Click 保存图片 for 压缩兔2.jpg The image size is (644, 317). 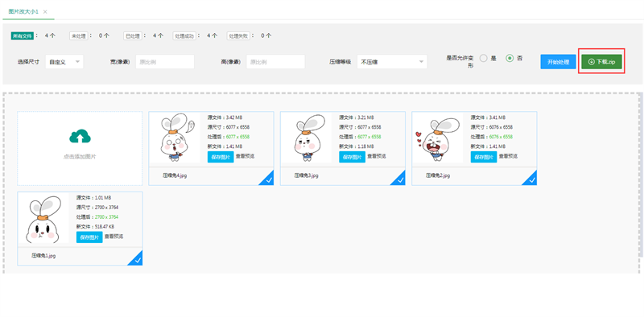click(x=484, y=157)
